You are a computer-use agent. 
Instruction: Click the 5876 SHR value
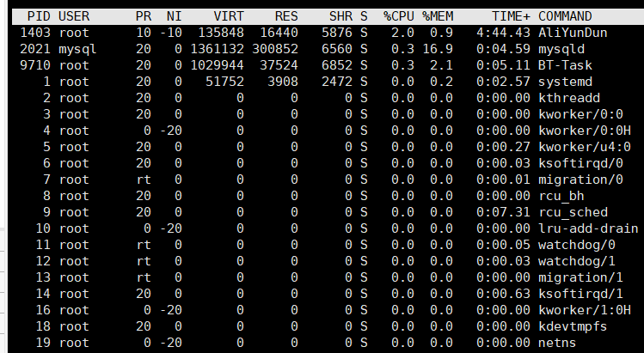[x=337, y=33]
